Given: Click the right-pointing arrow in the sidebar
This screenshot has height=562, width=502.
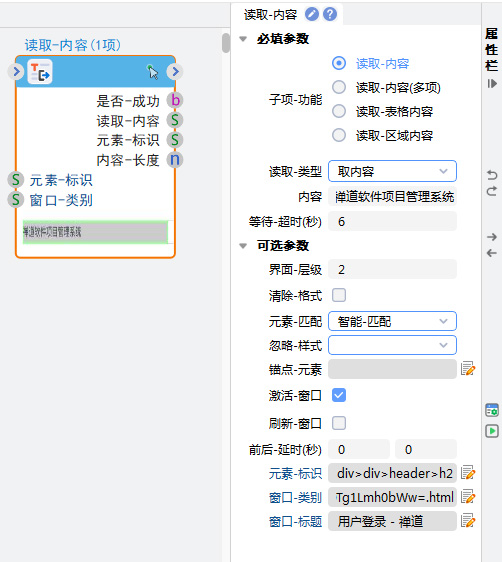Looking at the screenshot, I should click(492, 237).
